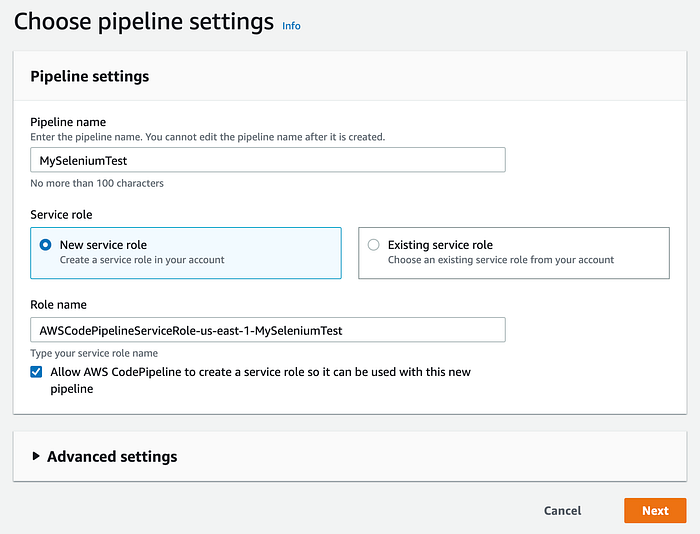Select the New service role radio button
This screenshot has height=534, width=700.
[45, 244]
